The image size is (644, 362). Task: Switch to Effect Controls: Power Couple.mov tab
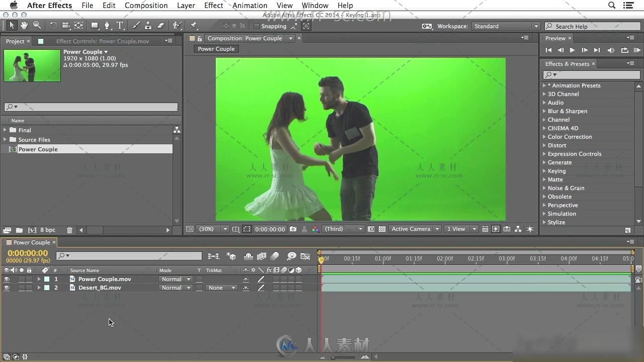point(102,41)
